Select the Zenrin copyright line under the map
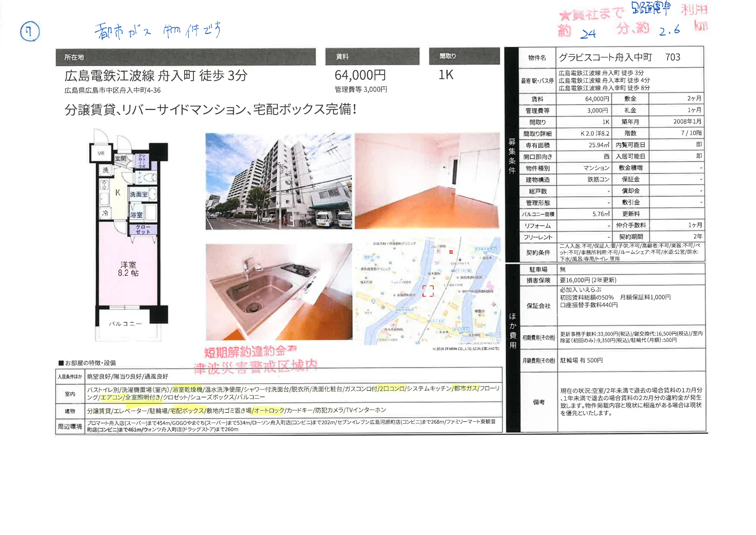The image size is (756, 535). click(x=466, y=349)
